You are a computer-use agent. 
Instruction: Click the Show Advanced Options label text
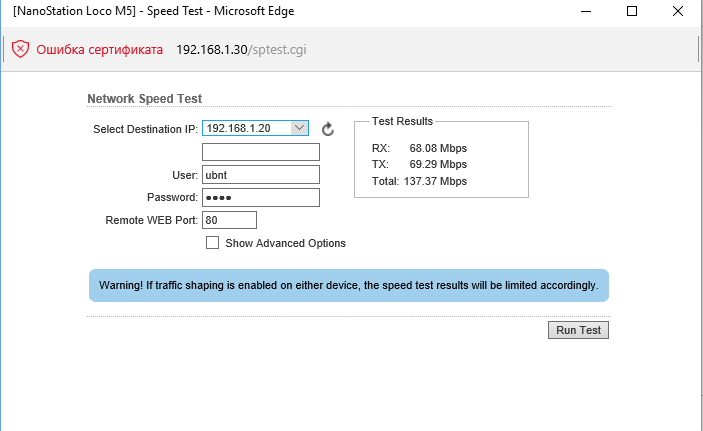click(286, 243)
